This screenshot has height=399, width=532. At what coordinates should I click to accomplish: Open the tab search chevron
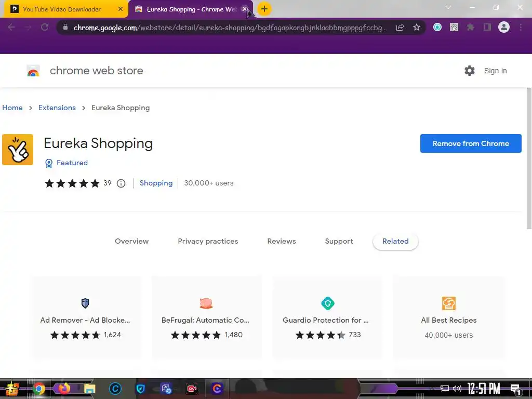pyautogui.click(x=448, y=7)
